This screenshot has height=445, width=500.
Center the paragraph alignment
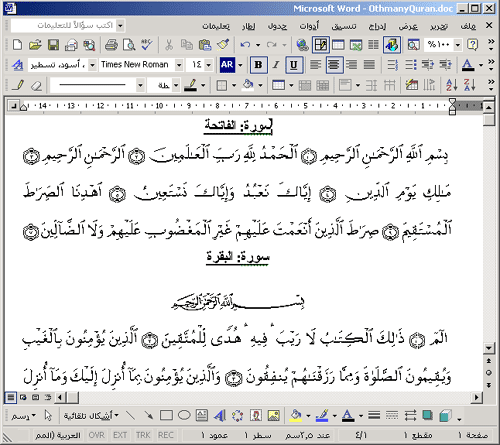334,65
